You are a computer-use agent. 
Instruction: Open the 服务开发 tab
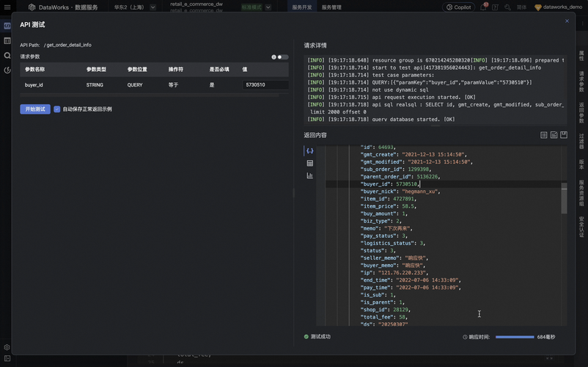pos(301,7)
